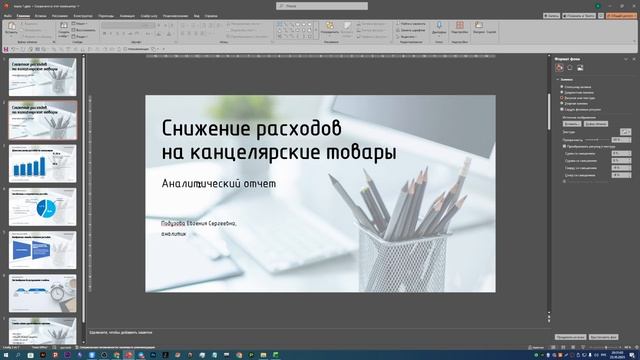Open the Format Background pane options arrow

(626, 59)
